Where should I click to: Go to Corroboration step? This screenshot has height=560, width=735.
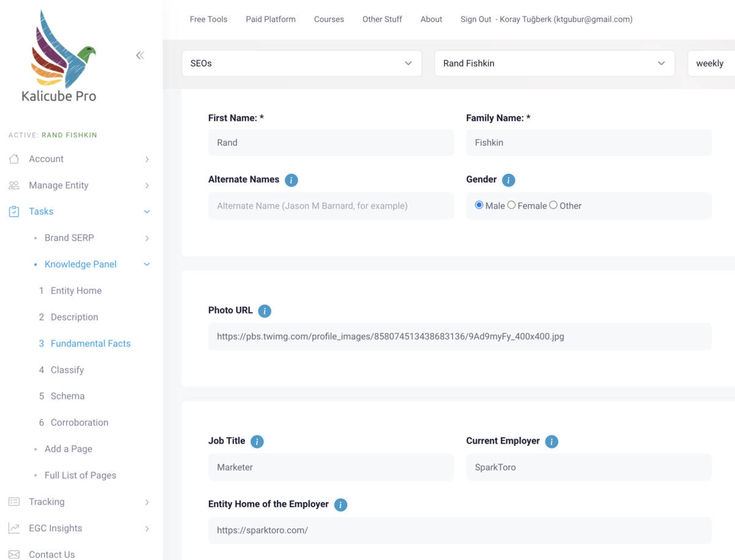(80, 422)
